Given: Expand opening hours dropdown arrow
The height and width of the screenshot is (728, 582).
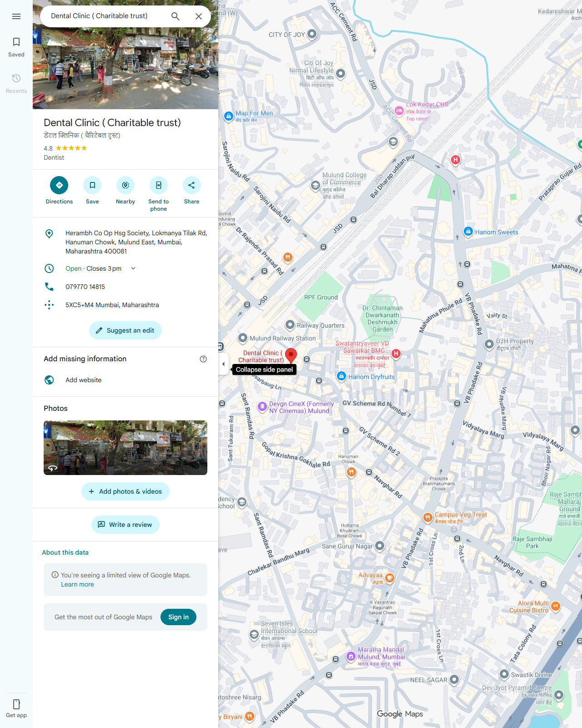Looking at the screenshot, I should click(x=133, y=268).
